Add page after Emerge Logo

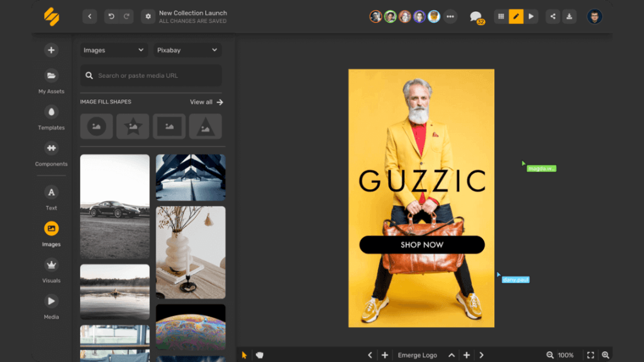467,355
